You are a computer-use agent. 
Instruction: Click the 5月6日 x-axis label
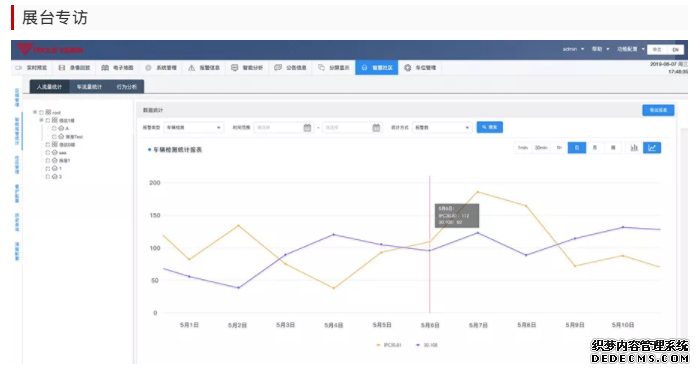tap(430, 325)
